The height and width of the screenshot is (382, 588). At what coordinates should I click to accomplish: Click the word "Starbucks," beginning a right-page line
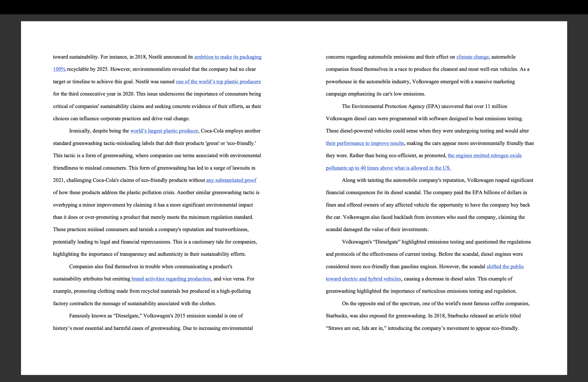pyautogui.click(x=337, y=316)
